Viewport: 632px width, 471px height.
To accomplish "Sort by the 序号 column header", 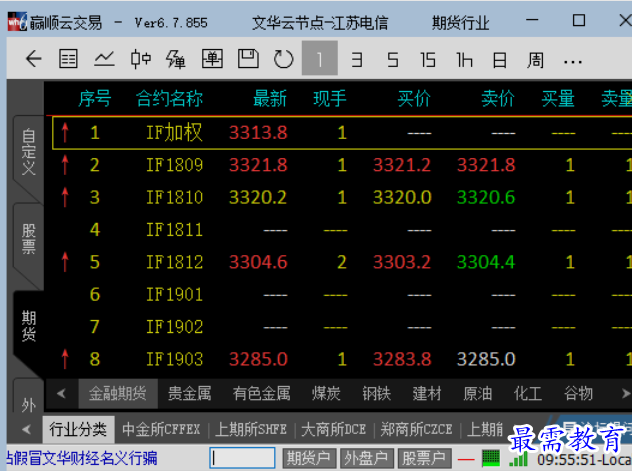I will coord(95,99).
